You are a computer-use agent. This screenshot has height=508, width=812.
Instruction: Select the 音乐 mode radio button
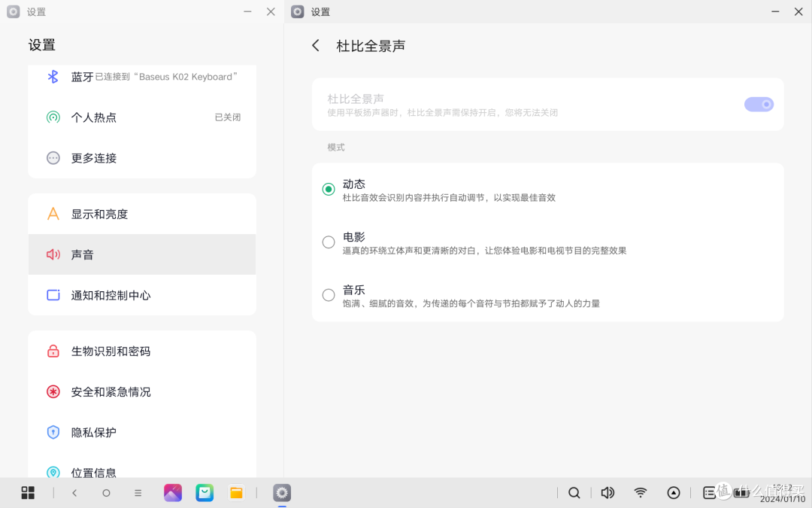[329, 294]
